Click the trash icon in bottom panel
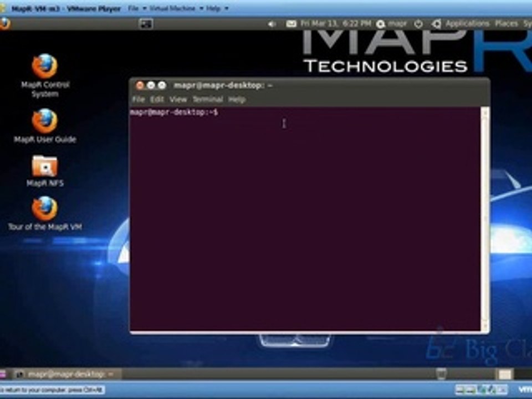This screenshot has height=399, width=532. click(441, 374)
